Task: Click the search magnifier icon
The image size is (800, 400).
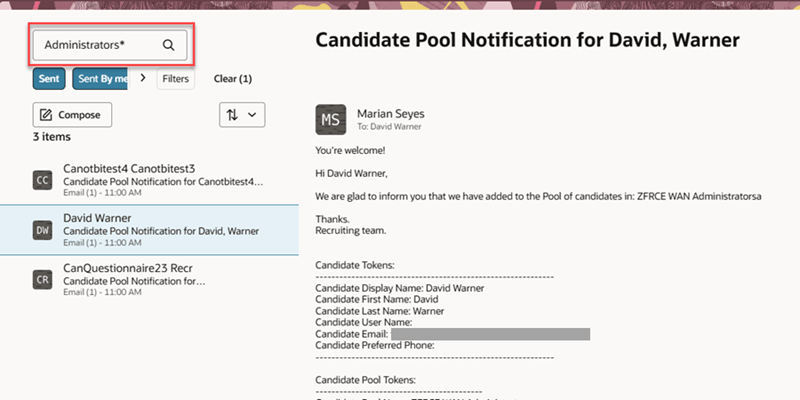Action: (168, 45)
